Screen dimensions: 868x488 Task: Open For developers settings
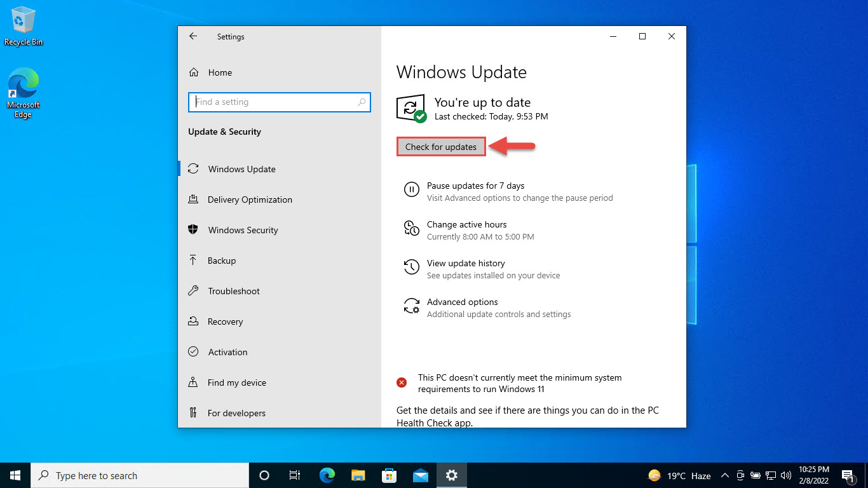236,413
